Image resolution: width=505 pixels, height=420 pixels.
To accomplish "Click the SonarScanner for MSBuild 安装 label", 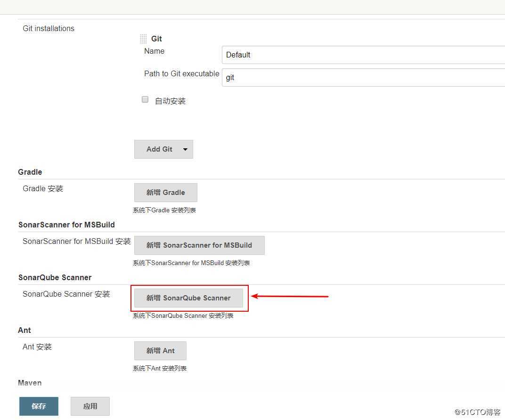I will [x=77, y=242].
